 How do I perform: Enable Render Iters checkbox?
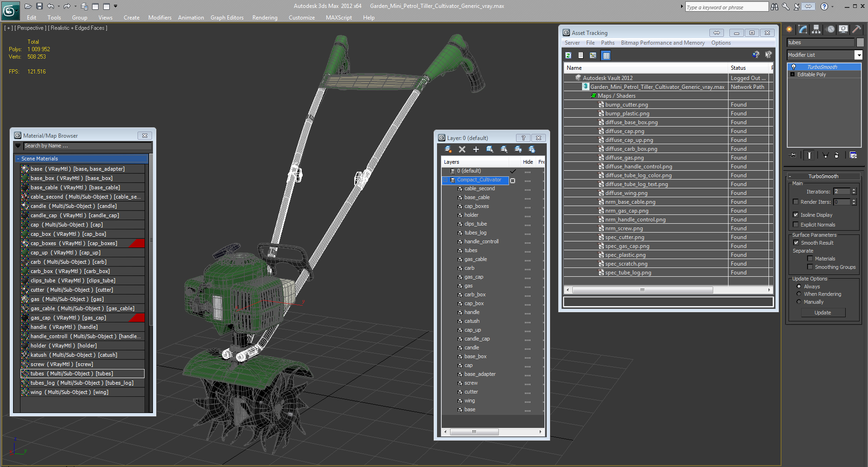(795, 202)
